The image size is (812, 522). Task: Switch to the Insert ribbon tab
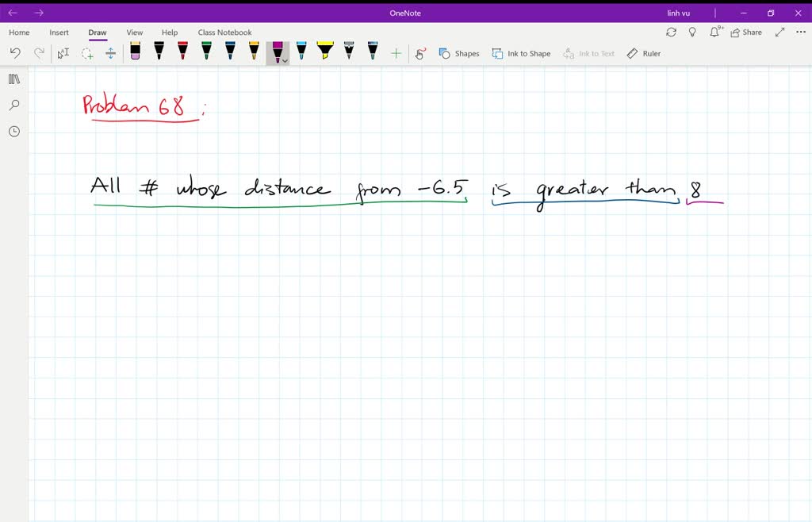click(59, 32)
